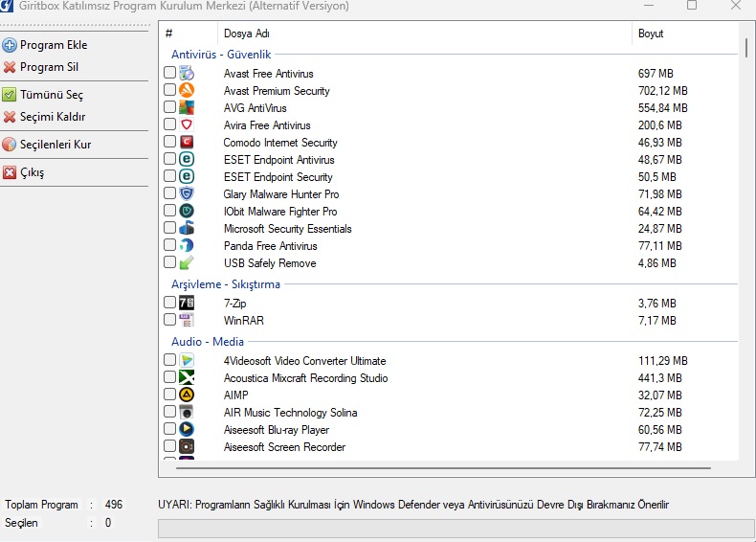This screenshot has width=756, height=542.
Task: Sort by the Dosya Adı column header
Action: click(424, 34)
